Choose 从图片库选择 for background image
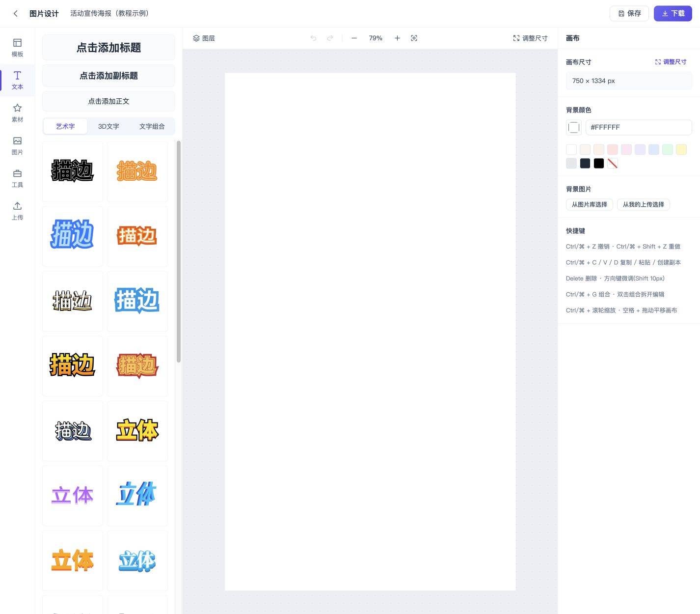 coord(589,204)
